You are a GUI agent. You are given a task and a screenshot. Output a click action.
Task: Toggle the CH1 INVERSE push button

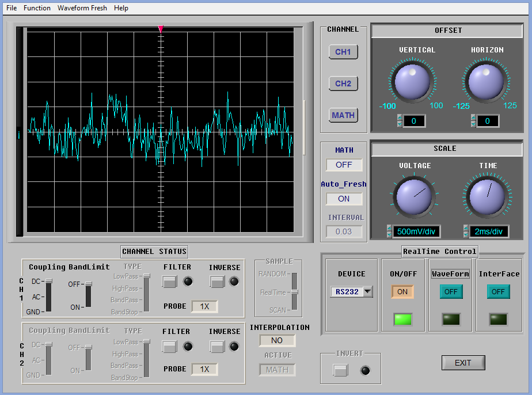point(217,282)
